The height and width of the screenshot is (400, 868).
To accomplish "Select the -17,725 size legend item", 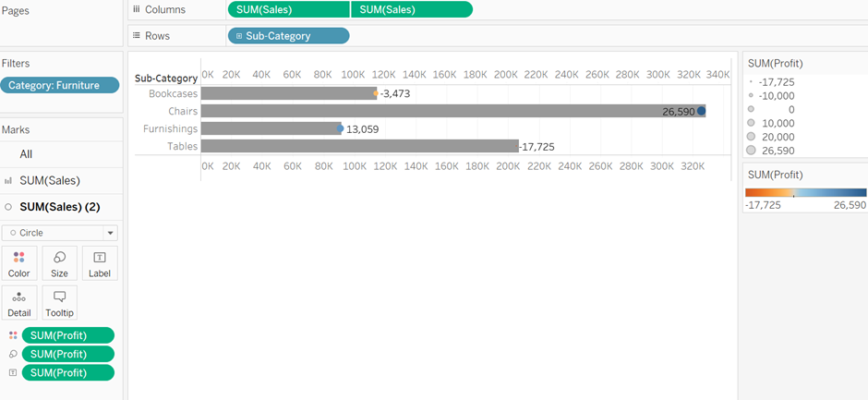I will (770, 82).
